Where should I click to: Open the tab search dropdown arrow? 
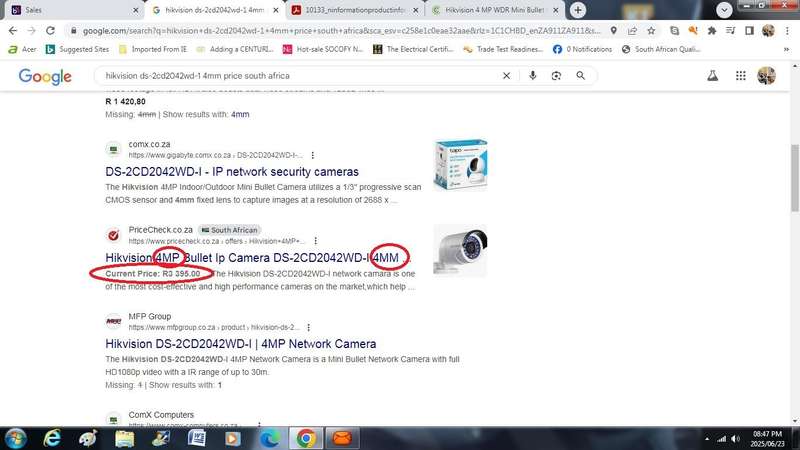(x=724, y=10)
